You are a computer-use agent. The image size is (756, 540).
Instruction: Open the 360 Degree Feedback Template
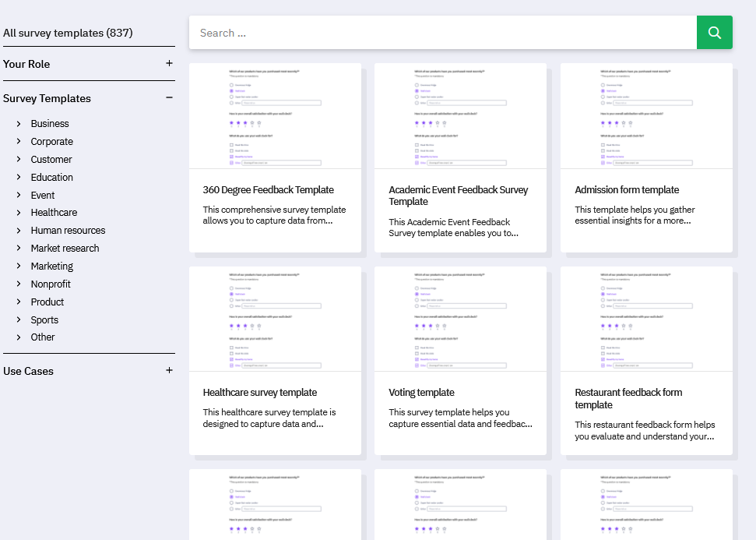click(x=268, y=190)
